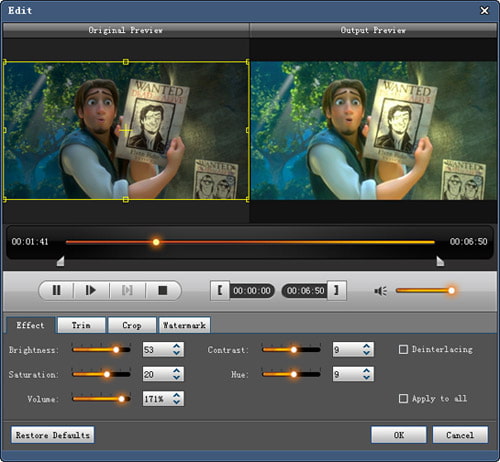Screen dimensions: 500x462
Task: Increase Hue value with up arrow
Action: pos(367,371)
